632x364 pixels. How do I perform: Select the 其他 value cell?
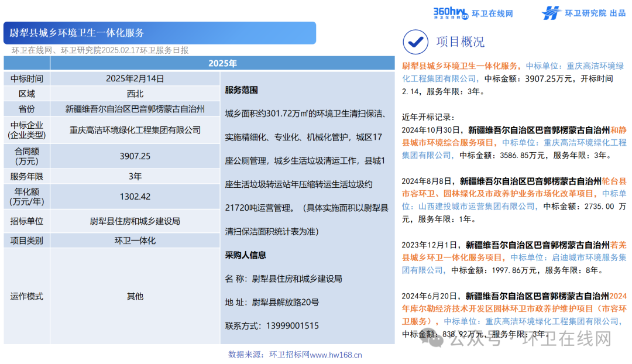coord(135,296)
